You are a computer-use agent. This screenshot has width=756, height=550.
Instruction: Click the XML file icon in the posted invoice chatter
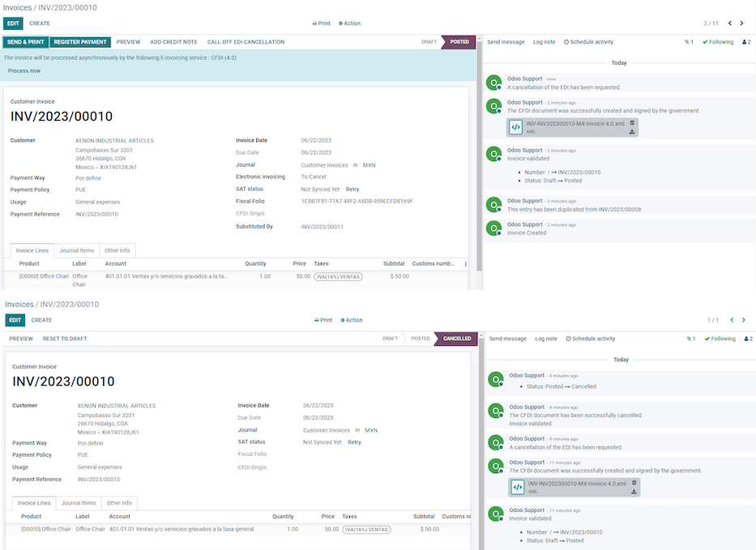pyautogui.click(x=515, y=127)
